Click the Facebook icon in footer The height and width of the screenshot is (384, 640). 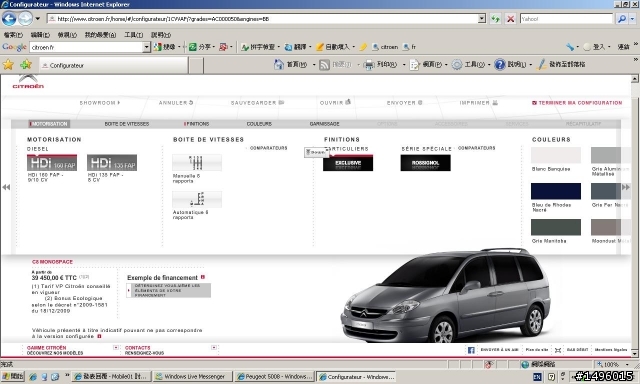[x=471, y=350]
